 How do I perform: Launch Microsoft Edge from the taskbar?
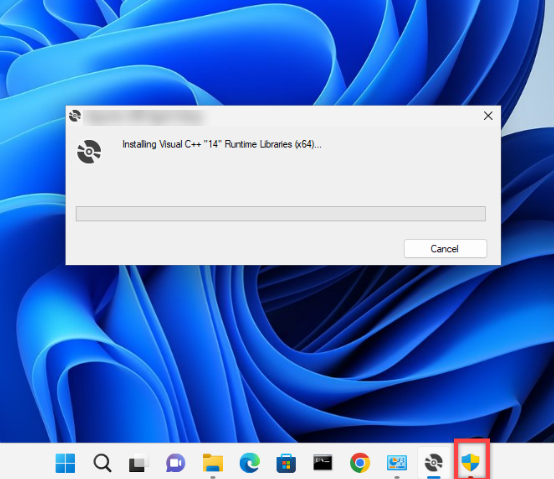[x=249, y=463]
